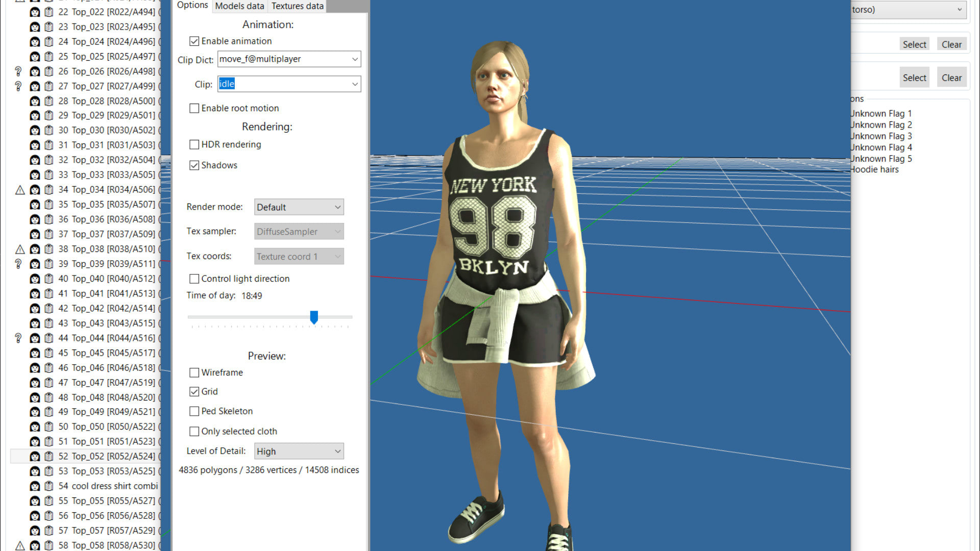Click clipboard icon on cool dress shirt combi row
Image resolution: width=980 pixels, height=551 pixels.
pos(49,486)
